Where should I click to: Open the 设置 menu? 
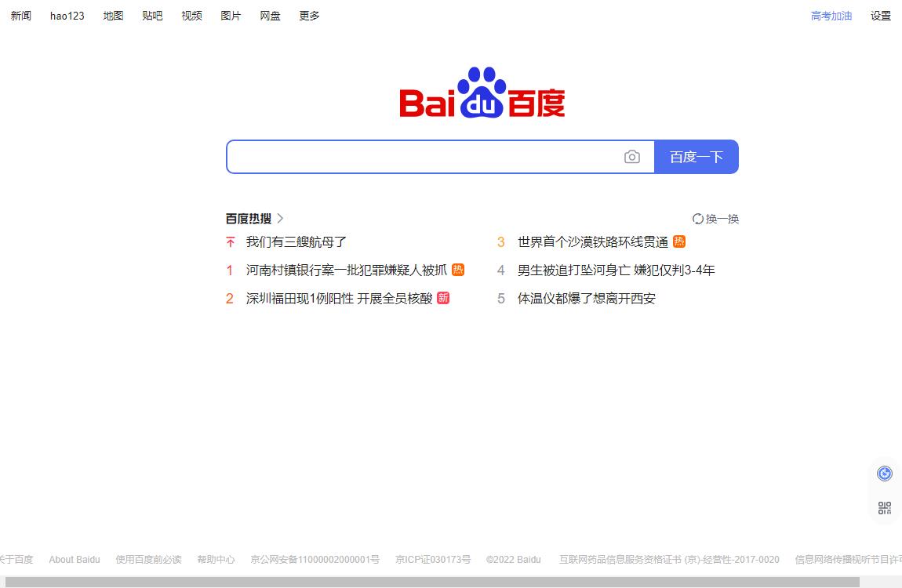point(881,16)
